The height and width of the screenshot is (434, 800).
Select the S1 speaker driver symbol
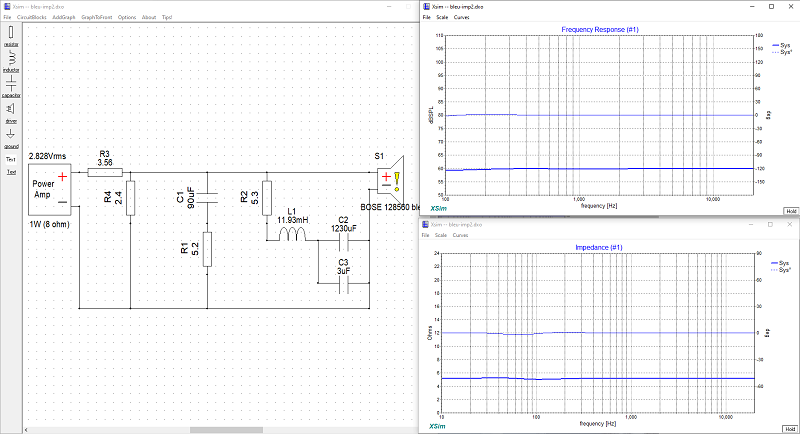tap(390, 180)
